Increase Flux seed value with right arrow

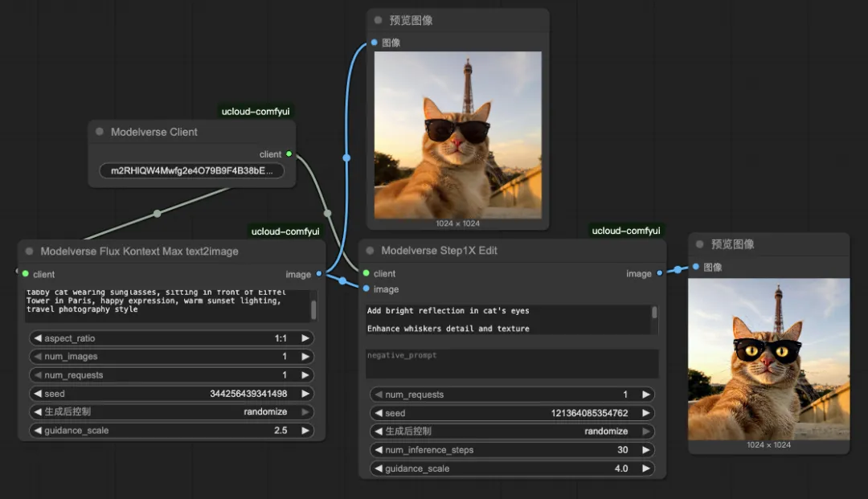coord(305,394)
